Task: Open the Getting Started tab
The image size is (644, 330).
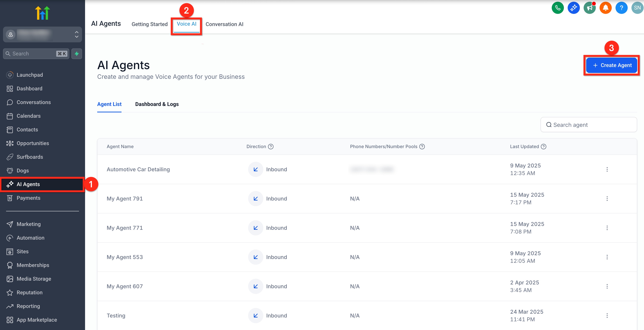Action: 149,24
